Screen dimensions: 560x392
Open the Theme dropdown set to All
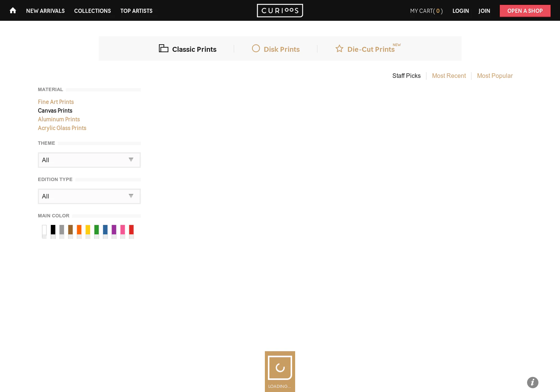click(89, 160)
